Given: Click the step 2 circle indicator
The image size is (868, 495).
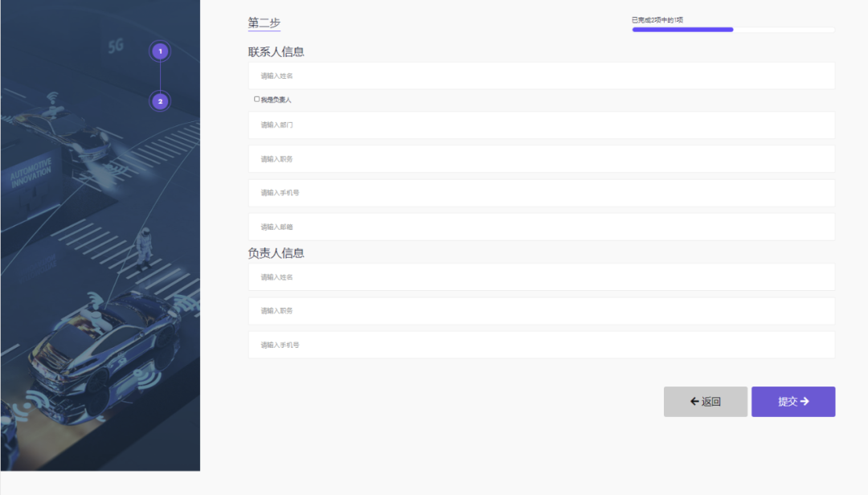Looking at the screenshot, I should [x=160, y=101].
